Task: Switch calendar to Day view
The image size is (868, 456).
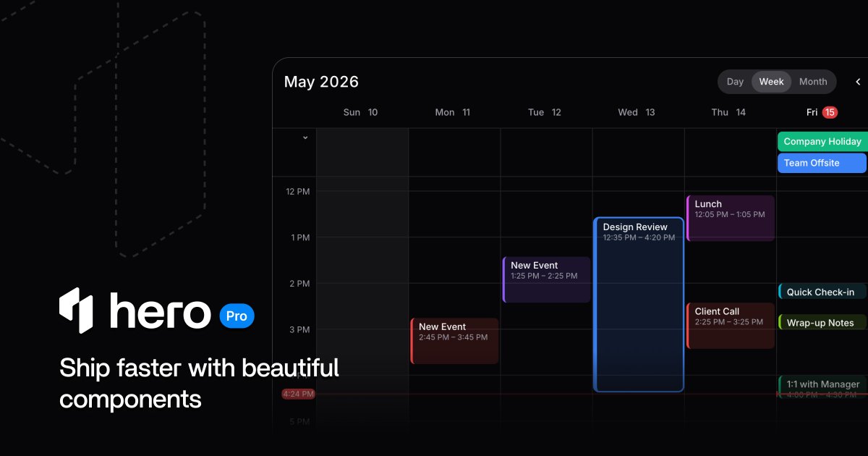Action: point(735,82)
